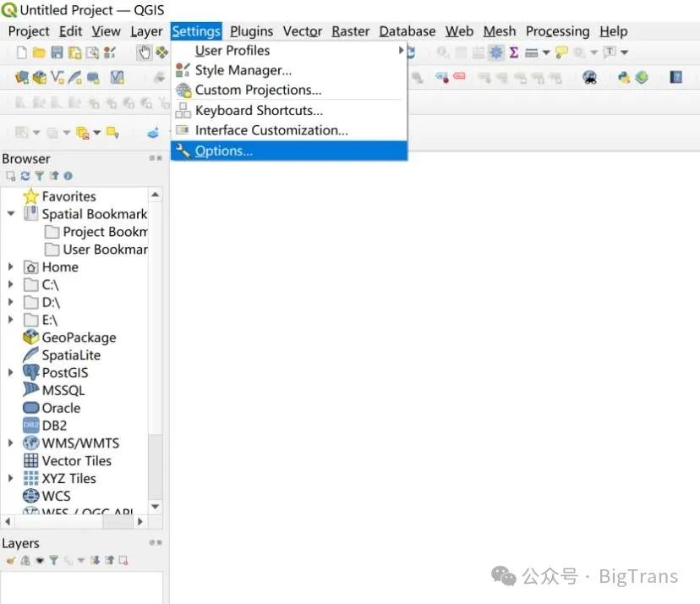Open the Text Annotation tool dropdown arrow
This screenshot has height=604, width=700.
tap(625, 52)
